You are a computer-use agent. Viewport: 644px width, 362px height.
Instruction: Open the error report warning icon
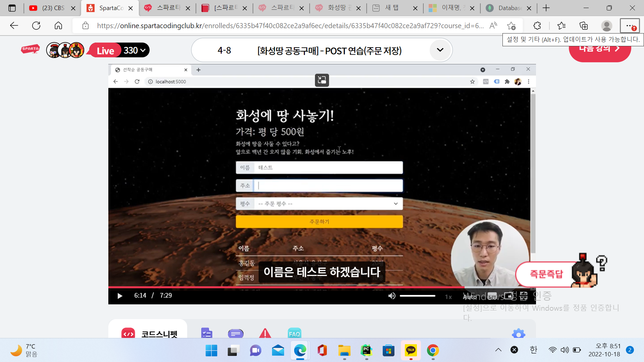click(x=265, y=333)
